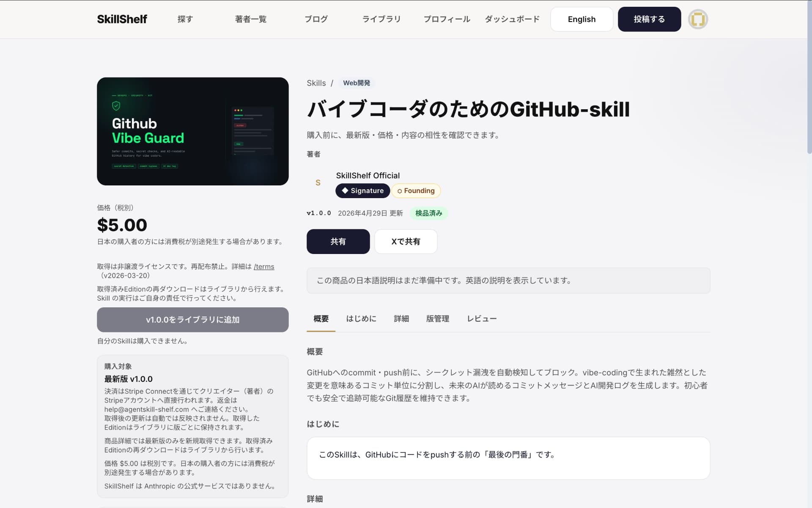Click the Skills breadcrumb link
This screenshot has height=508, width=812.
click(316, 83)
